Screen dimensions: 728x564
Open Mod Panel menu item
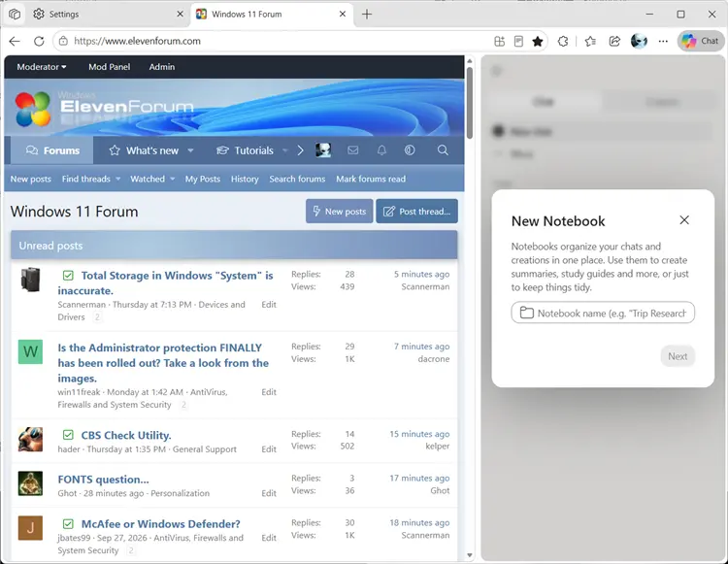(x=109, y=67)
